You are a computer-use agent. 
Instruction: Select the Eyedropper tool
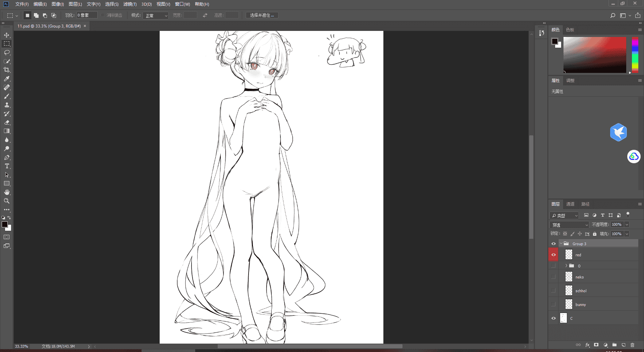click(x=7, y=79)
